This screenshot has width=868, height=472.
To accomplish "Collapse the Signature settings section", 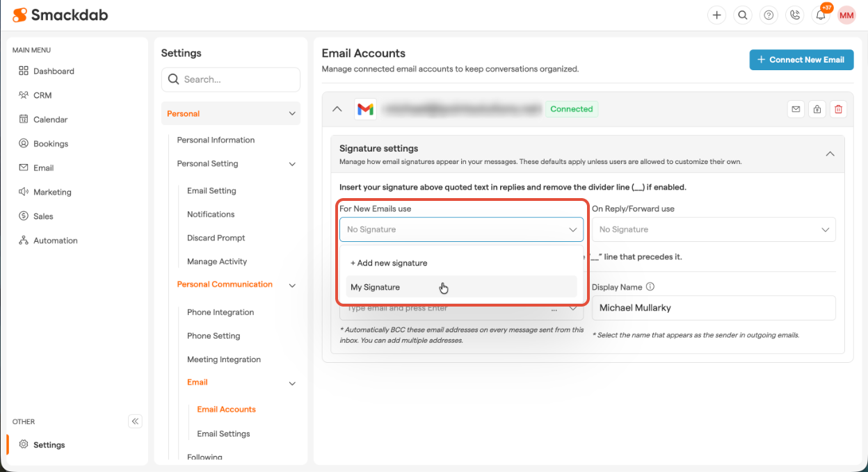I will [x=830, y=154].
